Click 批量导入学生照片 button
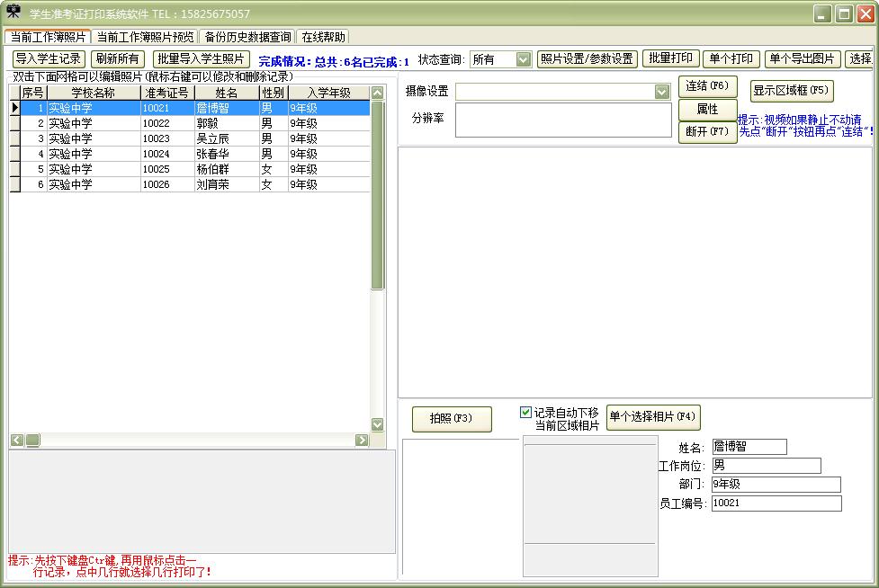The width and height of the screenshot is (879, 588). pyautogui.click(x=199, y=59)
